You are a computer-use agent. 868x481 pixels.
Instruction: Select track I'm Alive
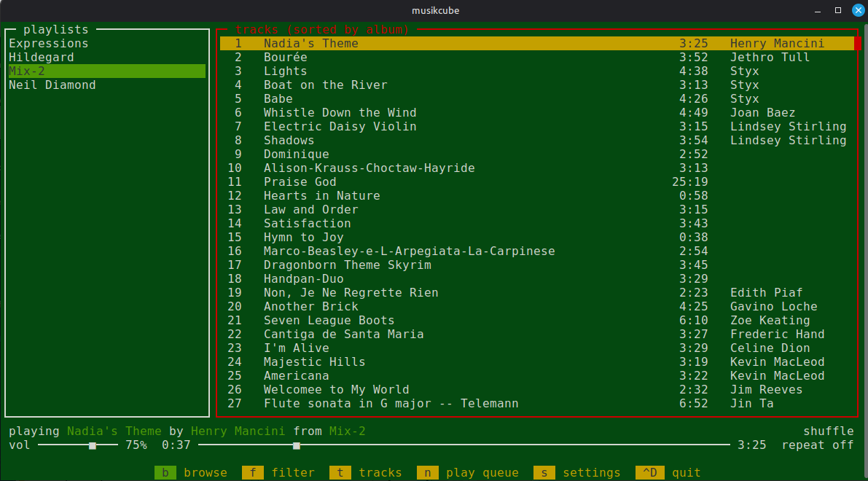(537, 348)
